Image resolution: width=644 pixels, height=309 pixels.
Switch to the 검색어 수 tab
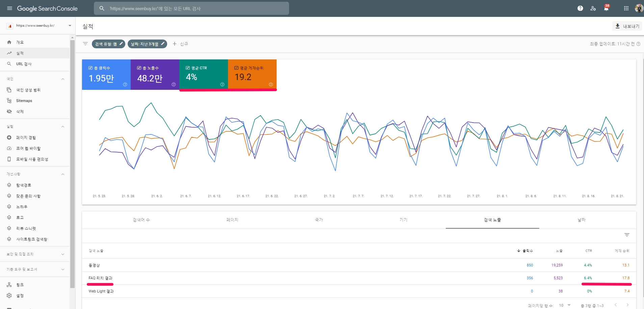click(x=141, y=220)
